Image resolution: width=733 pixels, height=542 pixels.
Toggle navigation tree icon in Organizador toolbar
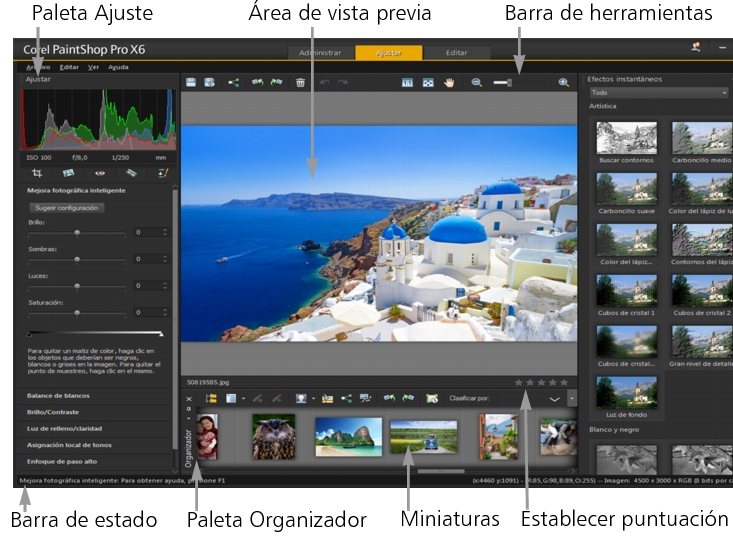click(x=211, y=398)
